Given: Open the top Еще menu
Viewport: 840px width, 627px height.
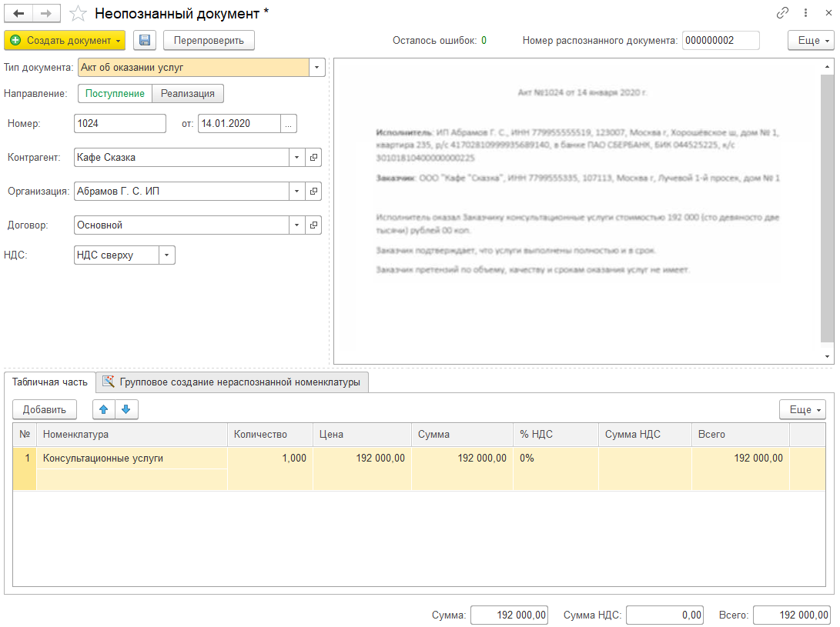Looking at the screenshot, I should pos(811,40).
